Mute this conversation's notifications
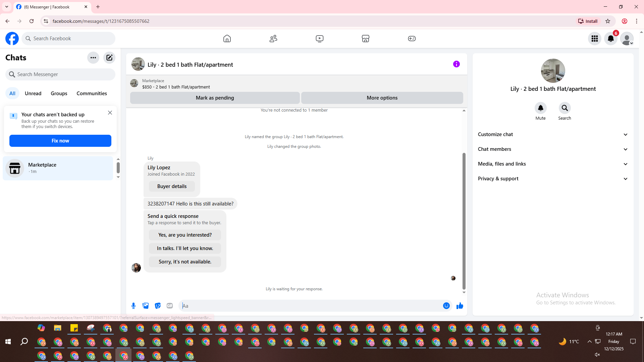This screenshot has width=644, height=362. click(x=540, y=108)
